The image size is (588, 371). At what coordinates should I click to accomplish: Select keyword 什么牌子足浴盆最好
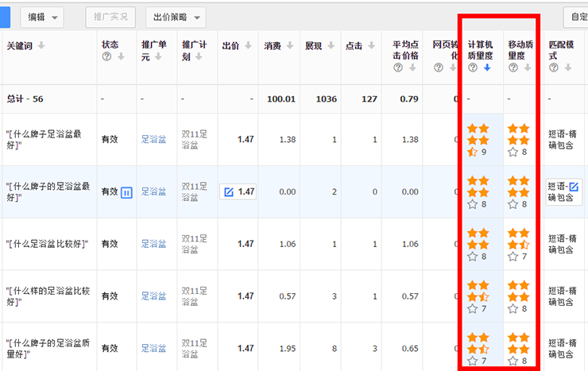click(44, 139)
